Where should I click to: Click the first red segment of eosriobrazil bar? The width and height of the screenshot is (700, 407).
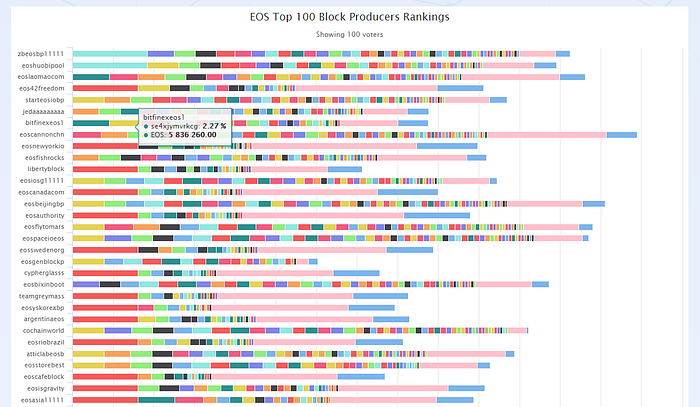(105, 342)
